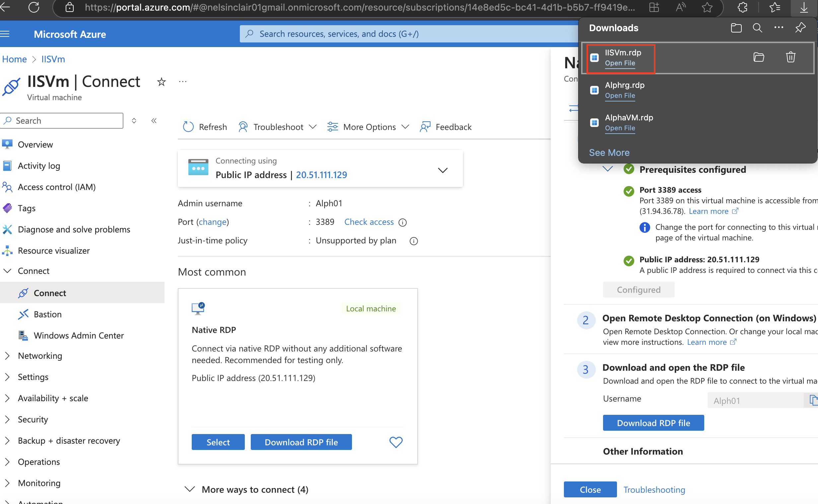The height and width of the screenshot is (504, 818).
Task: Click the Home breadcrumb link
Action: 14,59
